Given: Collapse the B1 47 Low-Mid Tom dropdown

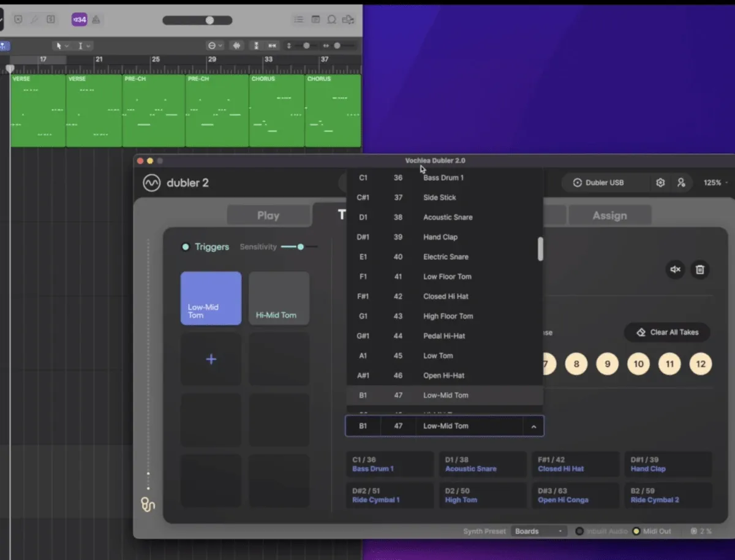Looking at the screenshot, I should pos(533,426).
